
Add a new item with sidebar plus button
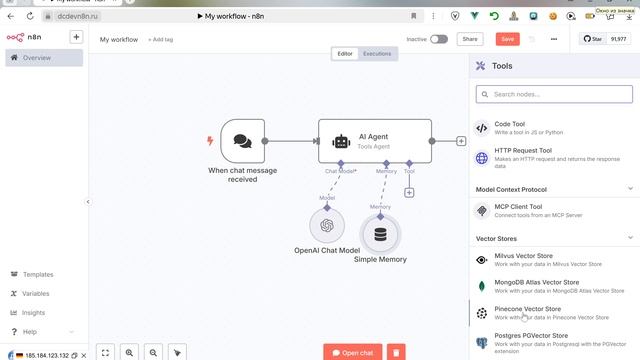click(x=76, y=37)
